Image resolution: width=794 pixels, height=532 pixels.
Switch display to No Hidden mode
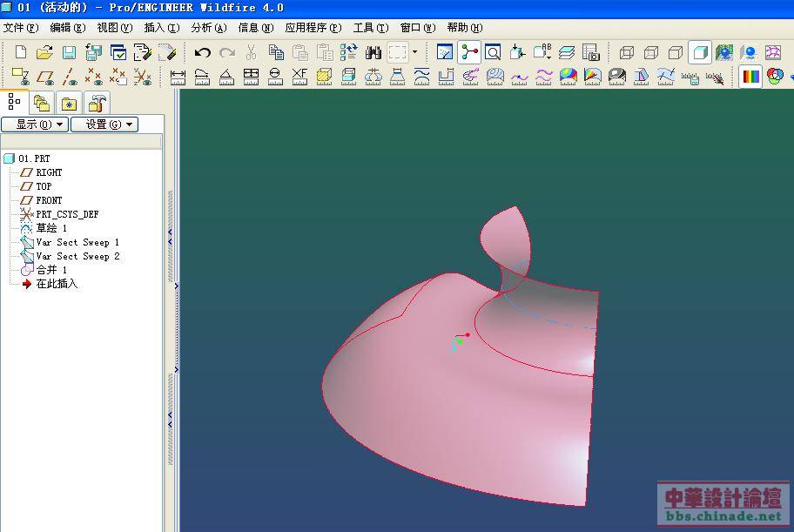pyautogui.click(x=675, y=52)
